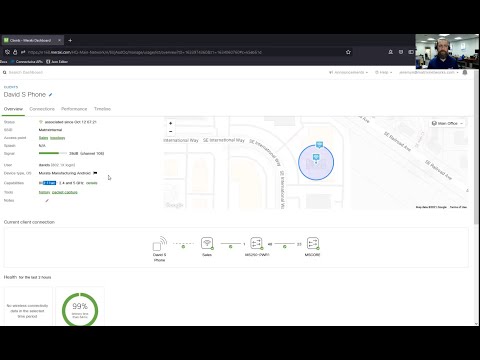Open a new browser tab
This screenshot has height=360, width=480.
coord(70,40)
